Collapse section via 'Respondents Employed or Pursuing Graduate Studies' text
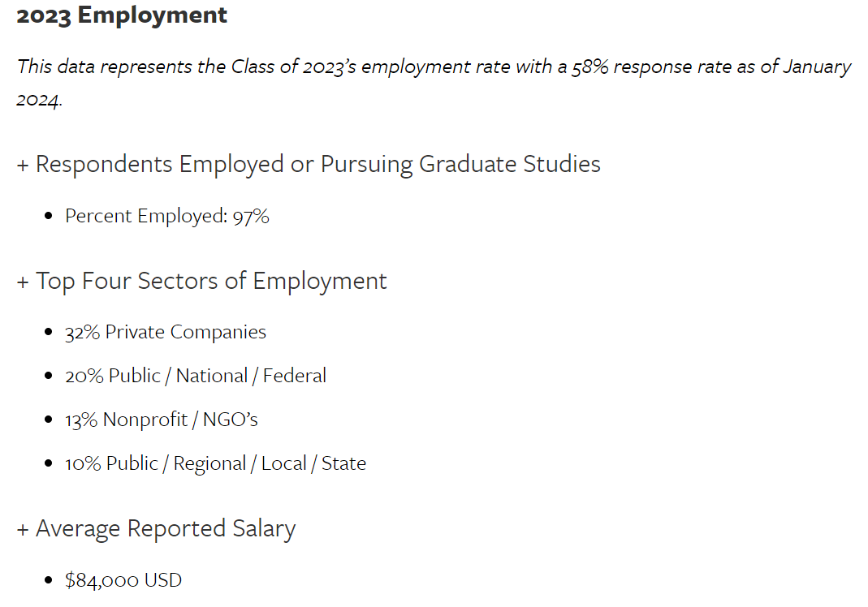The width and height of the screenshot is (868, 607). [318, 164]
